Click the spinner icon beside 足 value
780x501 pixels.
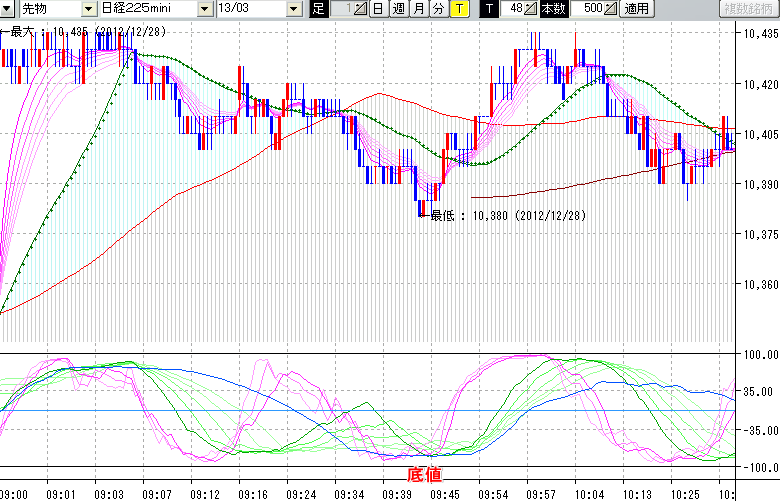click(360, 9)
